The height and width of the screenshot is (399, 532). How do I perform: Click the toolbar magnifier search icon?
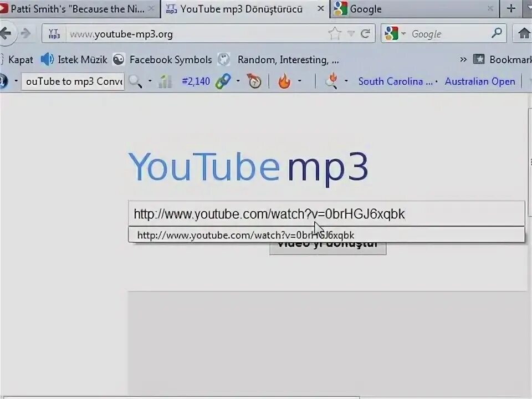pos(135,81)
